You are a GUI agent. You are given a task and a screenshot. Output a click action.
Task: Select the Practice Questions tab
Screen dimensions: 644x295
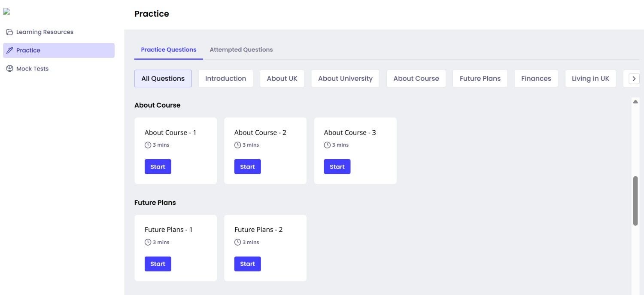(x=168, y=50)
